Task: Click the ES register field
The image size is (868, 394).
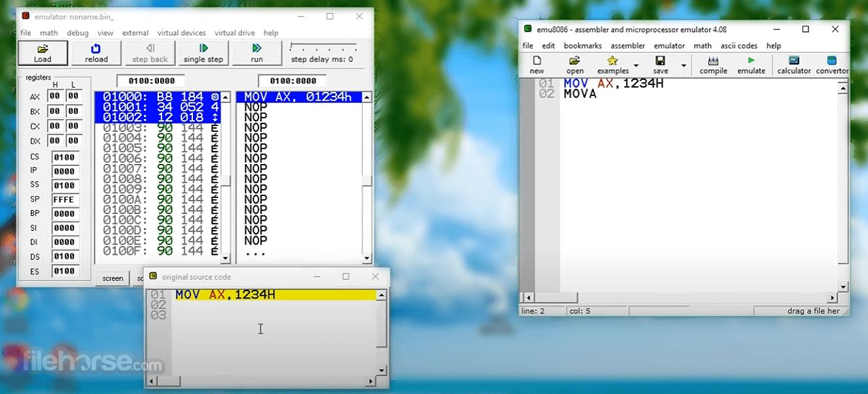Action: coord(65,271)
